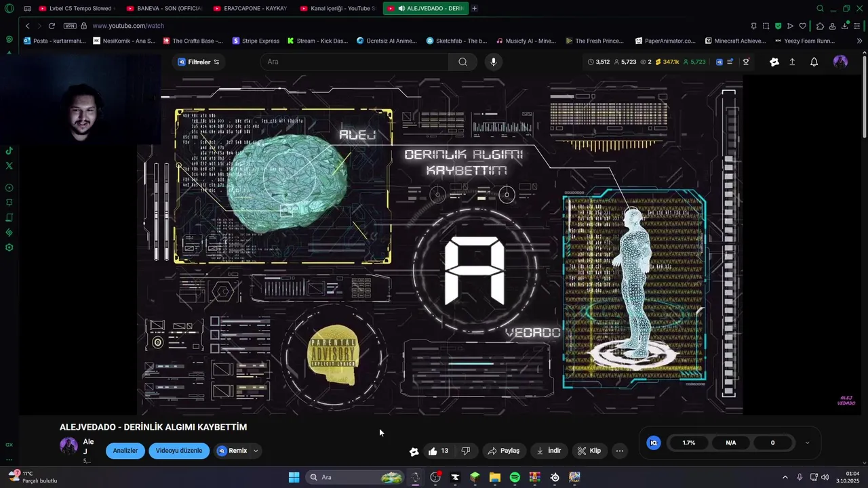Image resolution: width=868 pixels, height=488 pixels.
Task: Dislike the video with thumbs-down button
Action: (465, 451)
